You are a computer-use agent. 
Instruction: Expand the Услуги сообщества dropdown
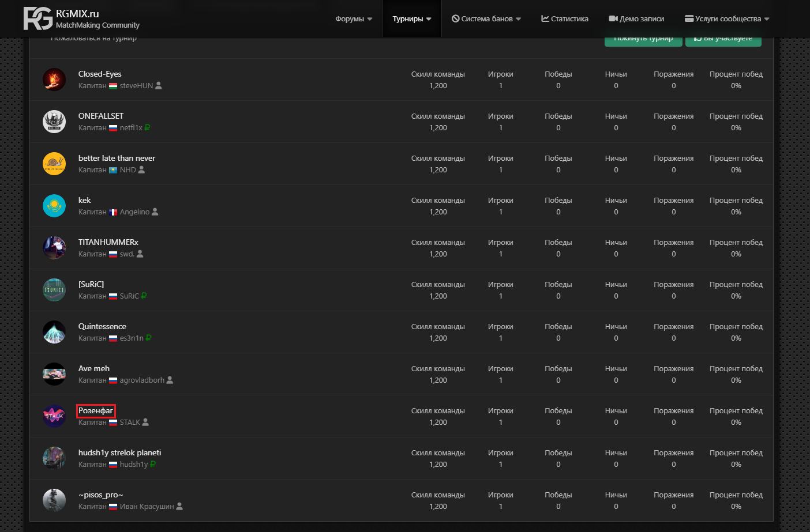click(x=727, y=19)
